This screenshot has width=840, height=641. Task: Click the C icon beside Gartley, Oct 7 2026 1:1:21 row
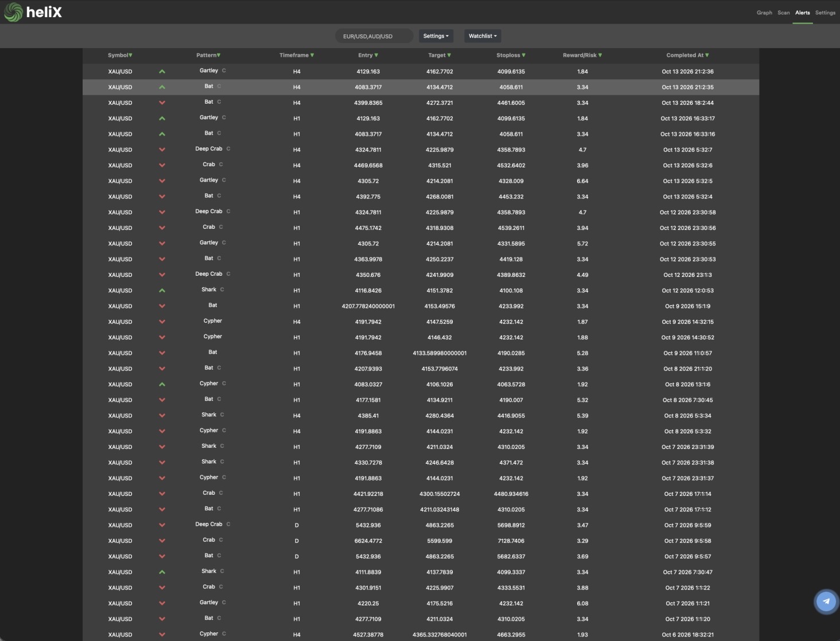pyautogui.click(x=224, y=603)
